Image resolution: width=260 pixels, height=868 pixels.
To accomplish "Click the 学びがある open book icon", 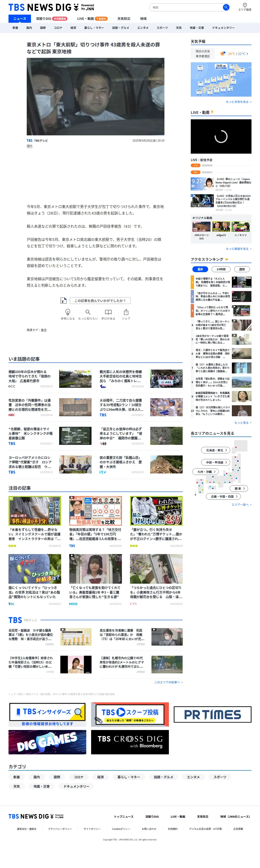I will point(108,312).
